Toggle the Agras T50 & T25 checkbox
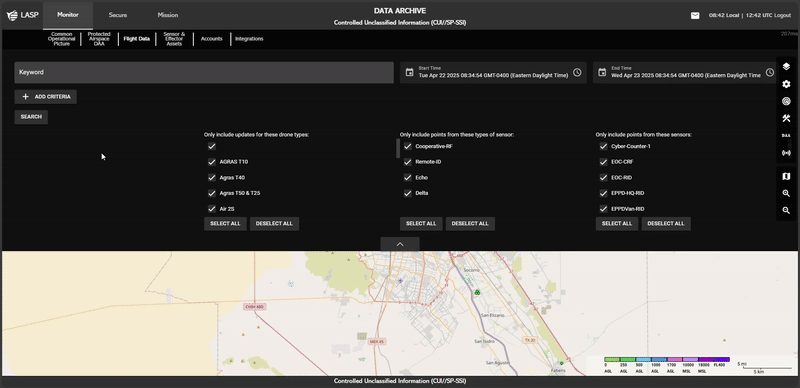Image resolution: width=800 pixels, height=388 pixels. click(212, 193)
